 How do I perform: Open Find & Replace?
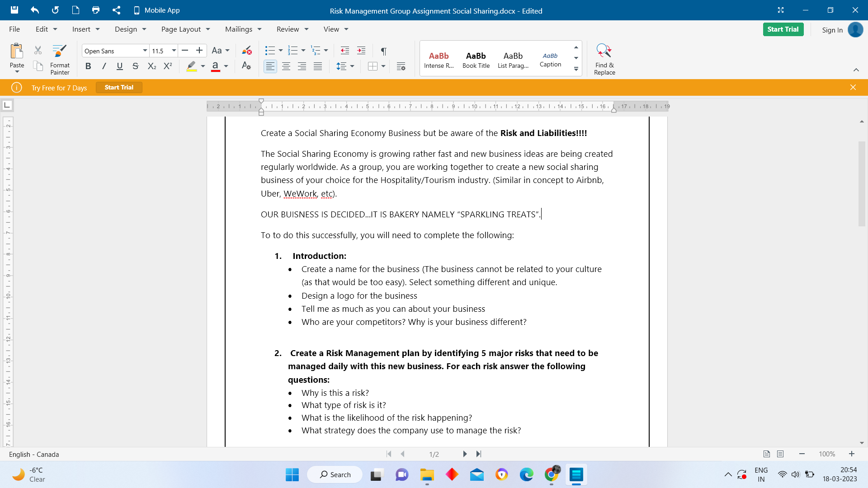[604, 59]
